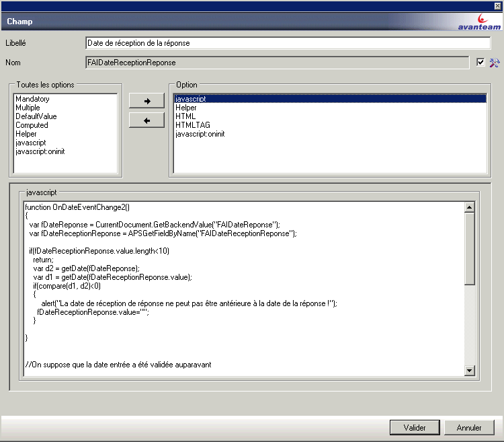Screen dimensions: 504x442
Task: Click the tools icon beside Nom field
Action: (x=495, y=63)
